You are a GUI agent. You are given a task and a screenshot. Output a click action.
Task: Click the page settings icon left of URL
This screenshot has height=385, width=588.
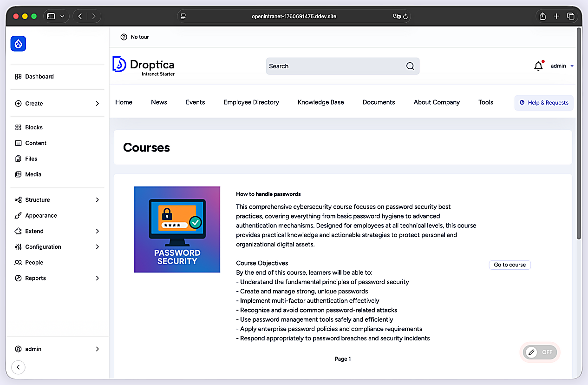click(x=183, y=16)
